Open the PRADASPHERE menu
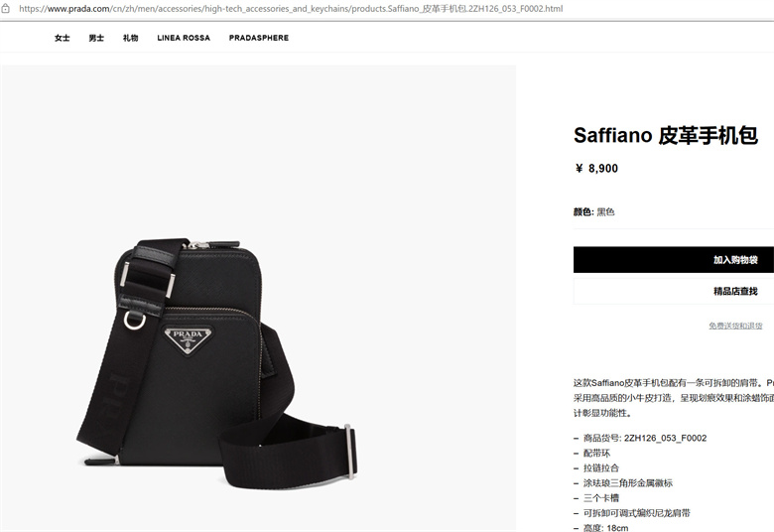 (259, 38)
